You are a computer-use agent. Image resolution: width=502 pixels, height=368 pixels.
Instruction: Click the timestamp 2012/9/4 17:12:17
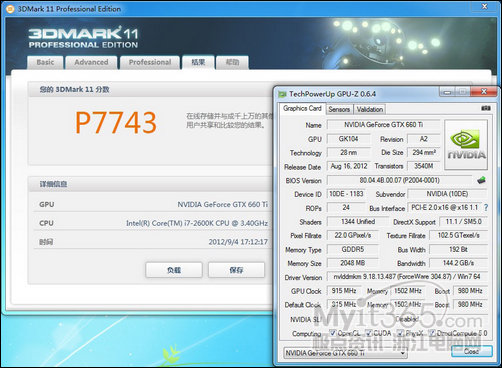(238, 242)
